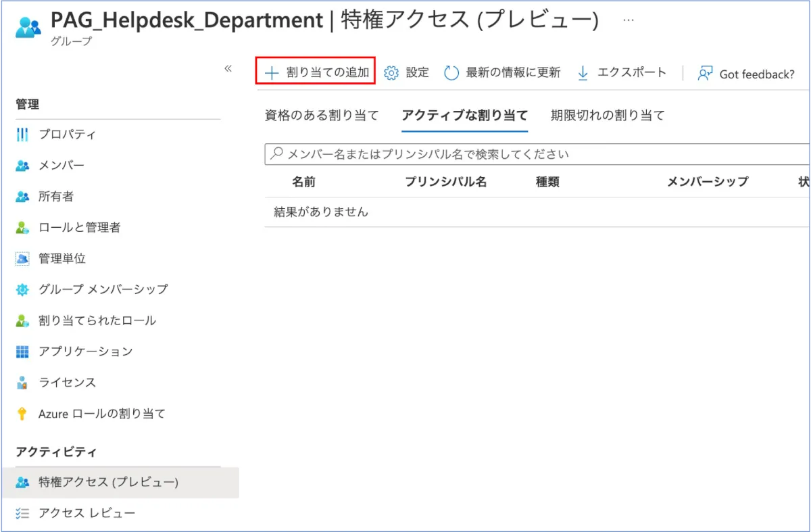Click the member name search field
Viewport: 811px width, 532px height.
click(x=537, y=154)
